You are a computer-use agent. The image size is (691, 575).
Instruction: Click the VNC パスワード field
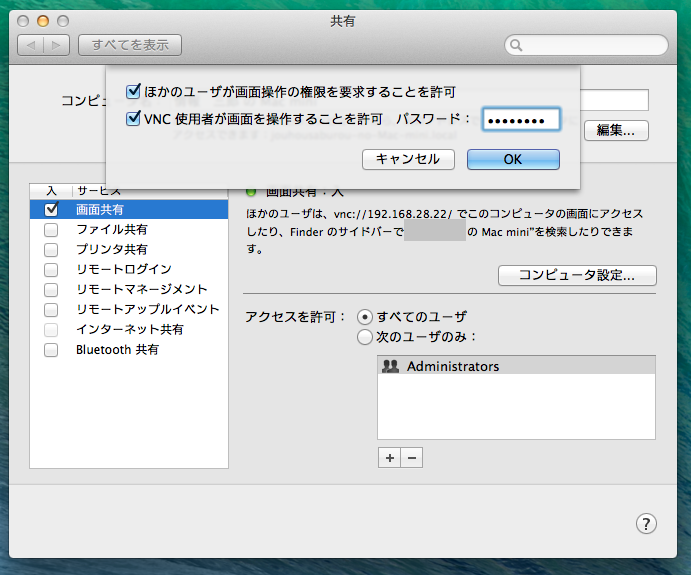[x=521, y=119]
